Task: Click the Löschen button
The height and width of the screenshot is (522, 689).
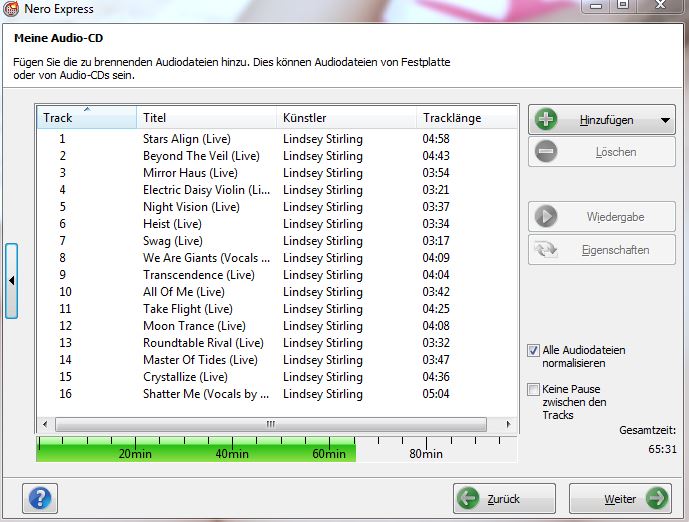Action: click(x=602, y=152)
